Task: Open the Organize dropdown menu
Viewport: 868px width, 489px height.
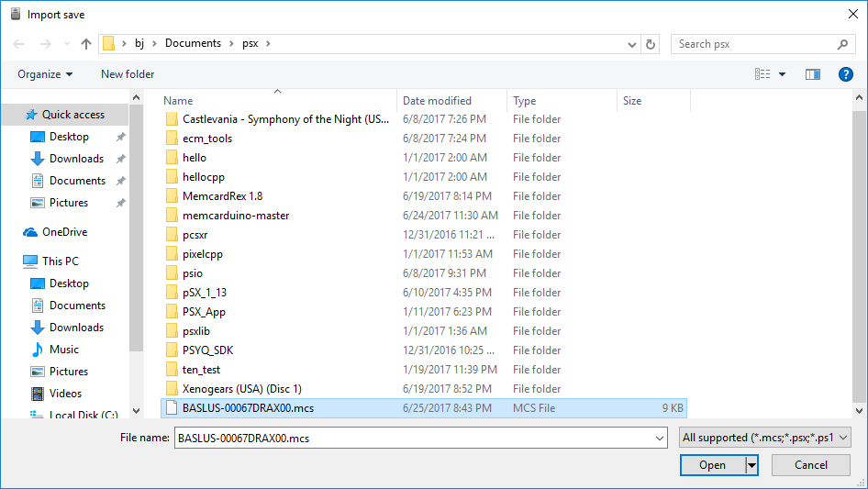Action: (x=45, y=74)
